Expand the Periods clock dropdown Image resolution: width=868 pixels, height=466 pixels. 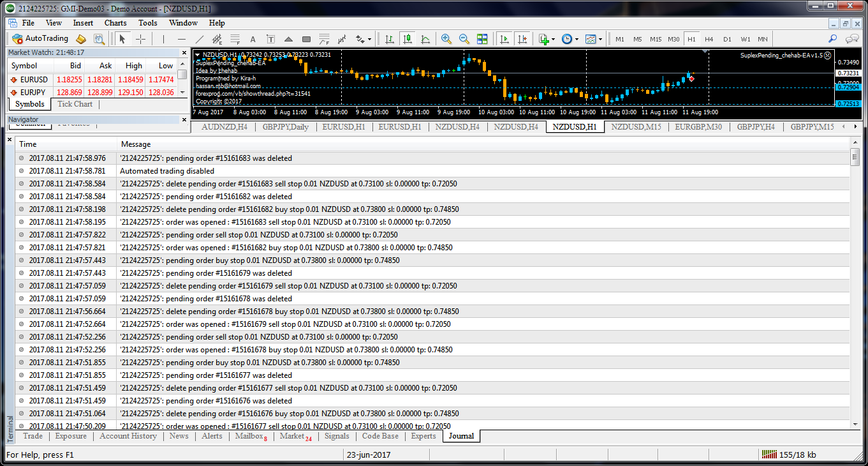tap(577, 39)
